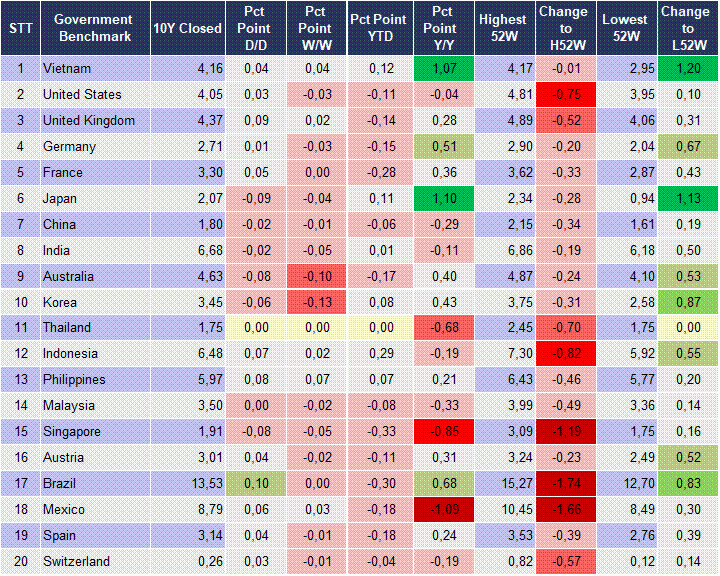
Task: Click the Pct Point D/D header
Action: point(256,28)
